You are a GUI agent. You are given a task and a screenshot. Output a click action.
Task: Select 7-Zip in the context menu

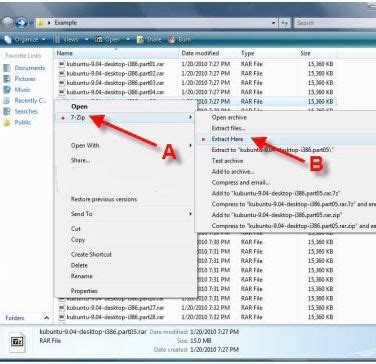click(x=125, y=117)
